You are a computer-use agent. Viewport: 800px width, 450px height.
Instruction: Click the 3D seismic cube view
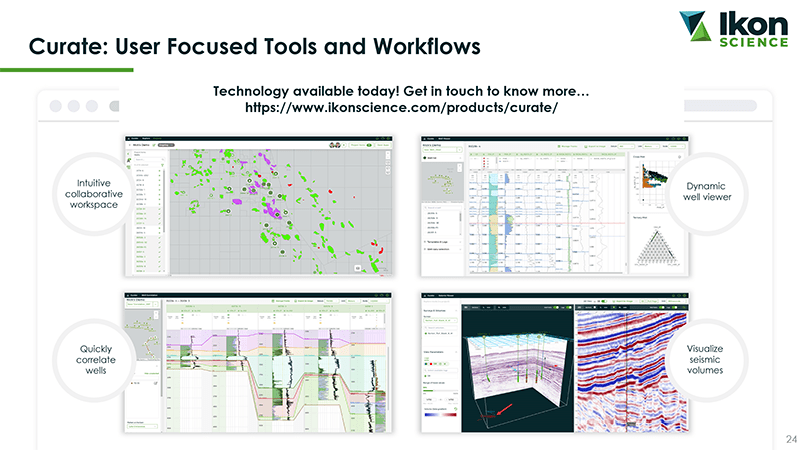[518, 372]
